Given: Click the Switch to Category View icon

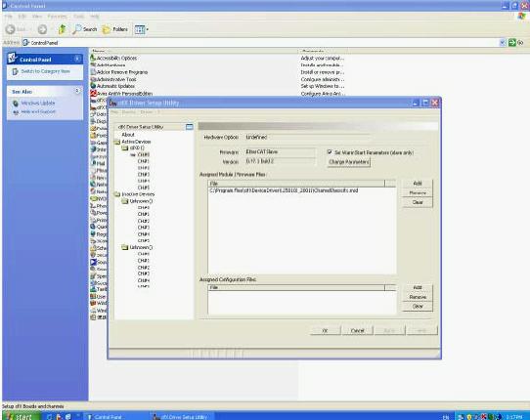Looking at the screenshot, I should (x=16, y=71).
